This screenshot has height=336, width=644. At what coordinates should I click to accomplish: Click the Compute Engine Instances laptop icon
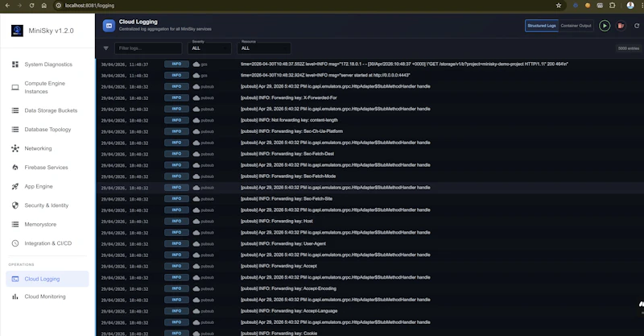click(15, 87)
